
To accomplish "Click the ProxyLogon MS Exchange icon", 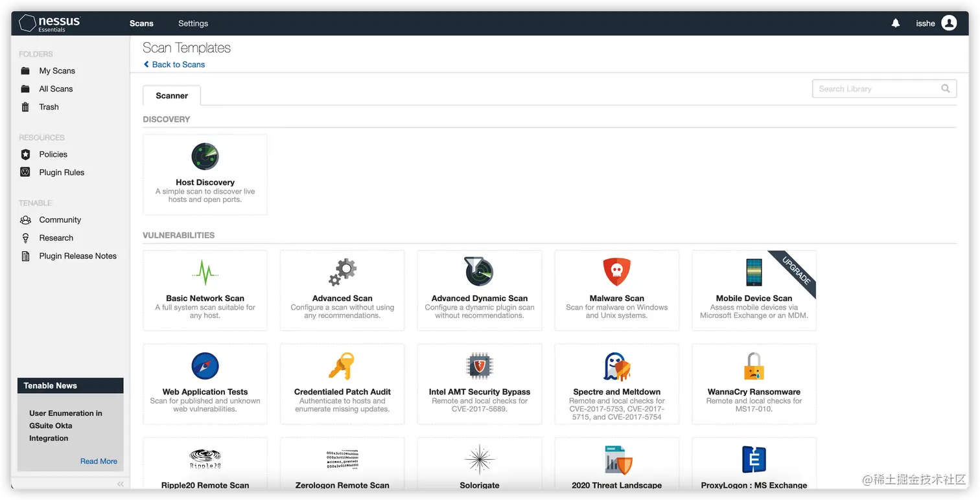I will pos(754,459).
